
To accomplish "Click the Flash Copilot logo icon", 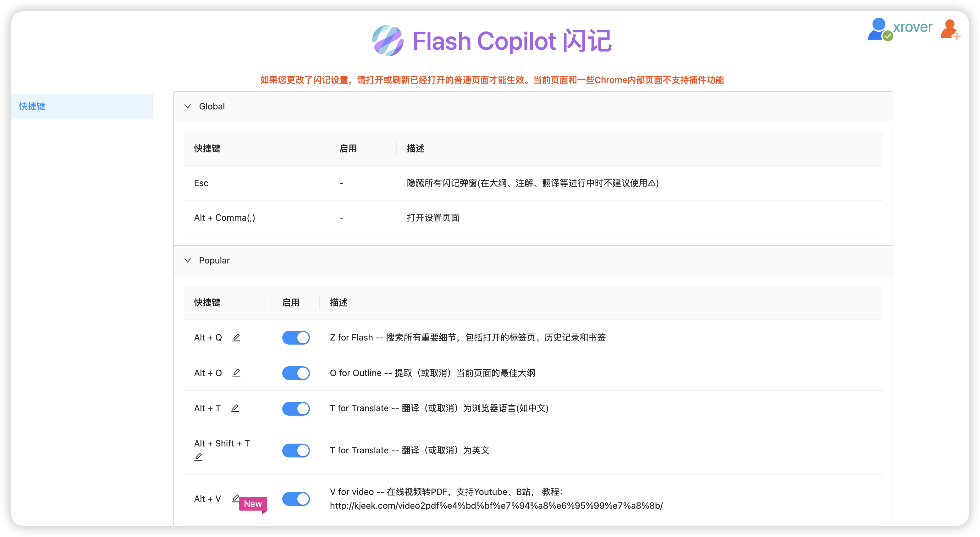I will pyautogui.click(x=387, y=41).
